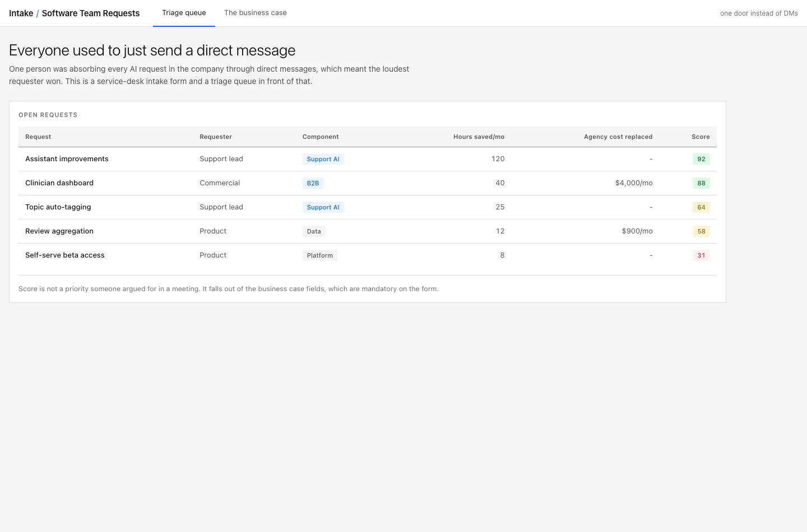Click the Request column header
Screen dimensions: 807x532
click(x=38, y=137)
